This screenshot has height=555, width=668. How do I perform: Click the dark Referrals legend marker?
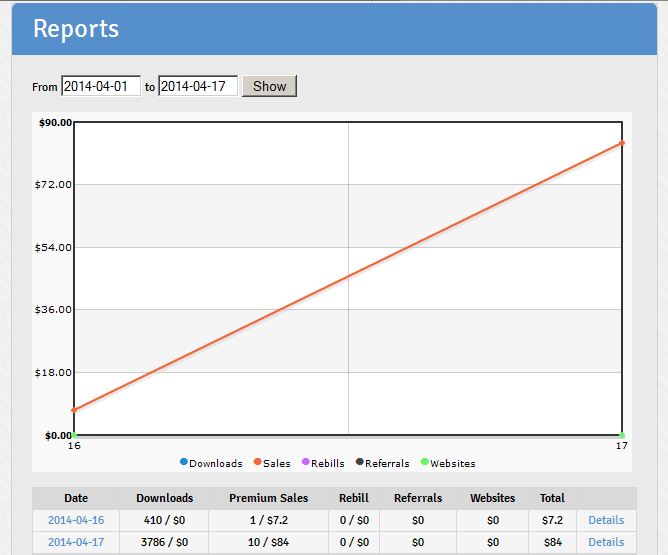pyautogui.click(x=359, y=462)
